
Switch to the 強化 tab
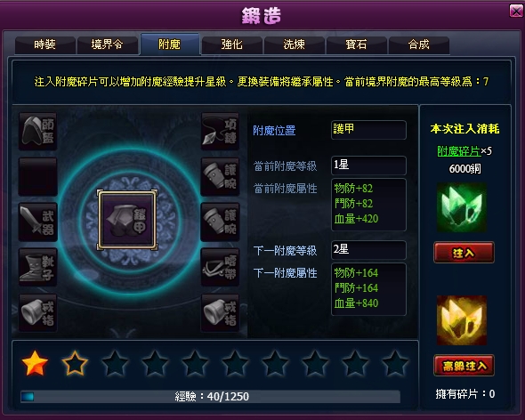point(231,44)
